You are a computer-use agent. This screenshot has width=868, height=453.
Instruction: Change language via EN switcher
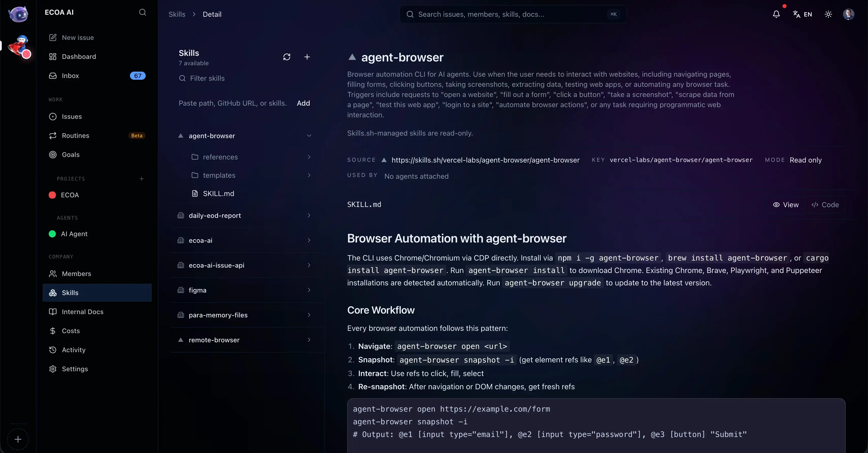click(x=802, y=14)
